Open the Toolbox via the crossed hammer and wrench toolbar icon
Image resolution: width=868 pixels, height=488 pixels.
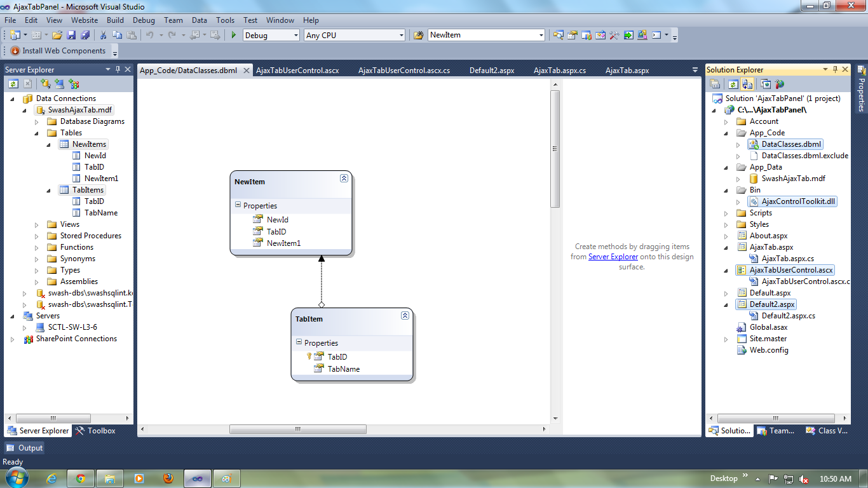(x=614, y=35)
